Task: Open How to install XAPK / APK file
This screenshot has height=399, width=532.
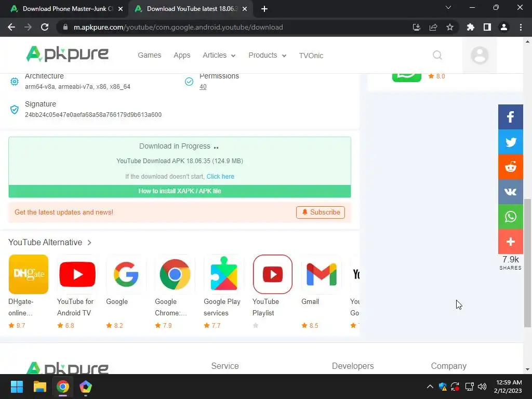Action: point(180,191)
